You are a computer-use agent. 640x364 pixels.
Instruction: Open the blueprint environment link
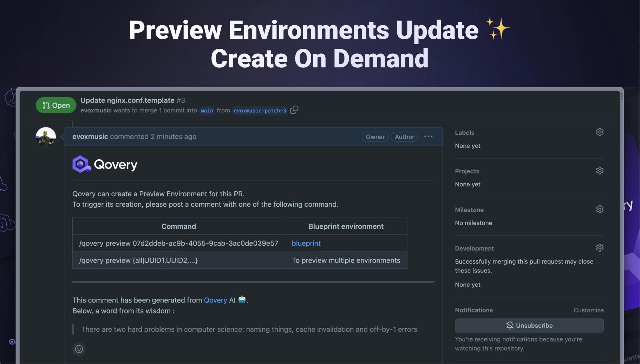[306, 243]
